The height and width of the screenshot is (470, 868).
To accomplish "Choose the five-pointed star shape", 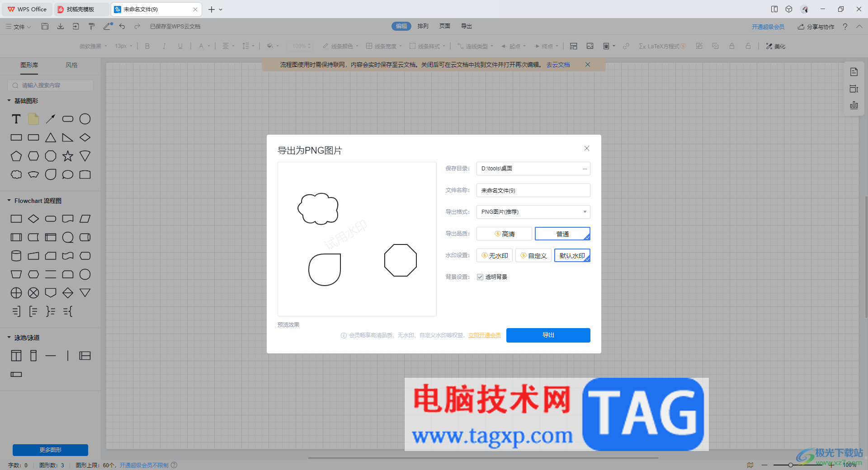I will (68, 156).
